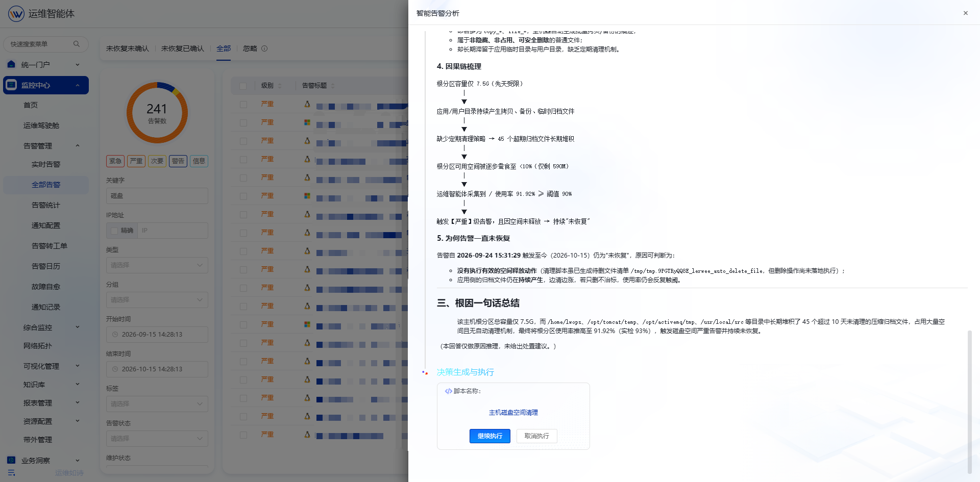Click the analysis panel vertical scrollbar
The image size is (980, 482).
click(x=970, y=402)
